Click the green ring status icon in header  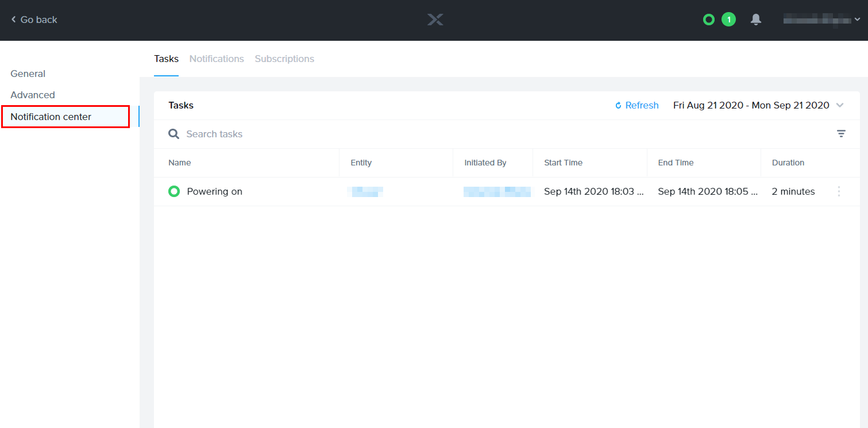709,20
